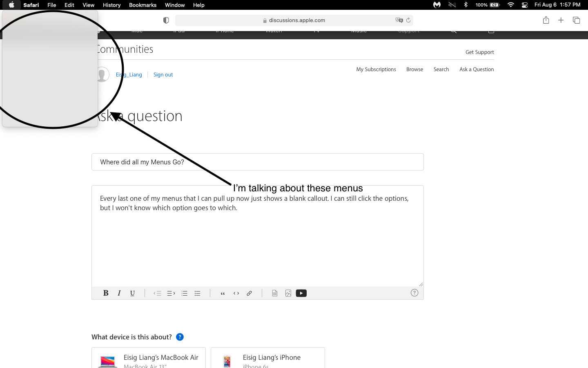
Task: Click the muted volume menu bar icon
Action: [452, 5]
